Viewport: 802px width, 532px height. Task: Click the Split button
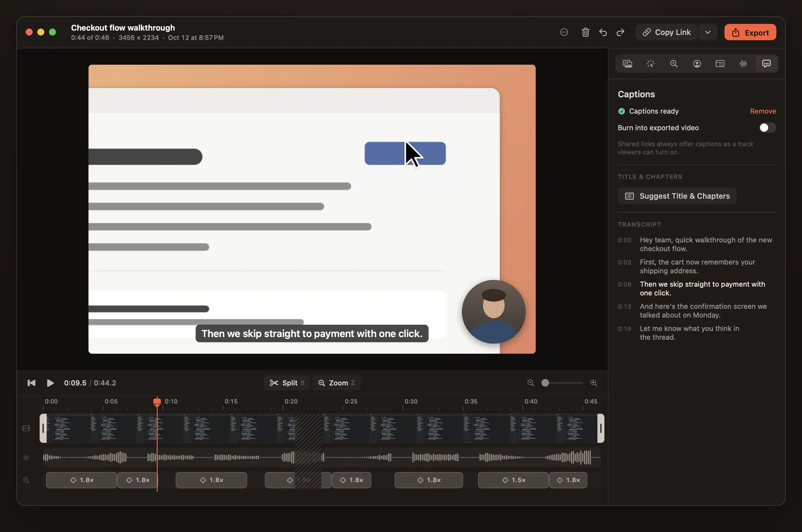287,383
